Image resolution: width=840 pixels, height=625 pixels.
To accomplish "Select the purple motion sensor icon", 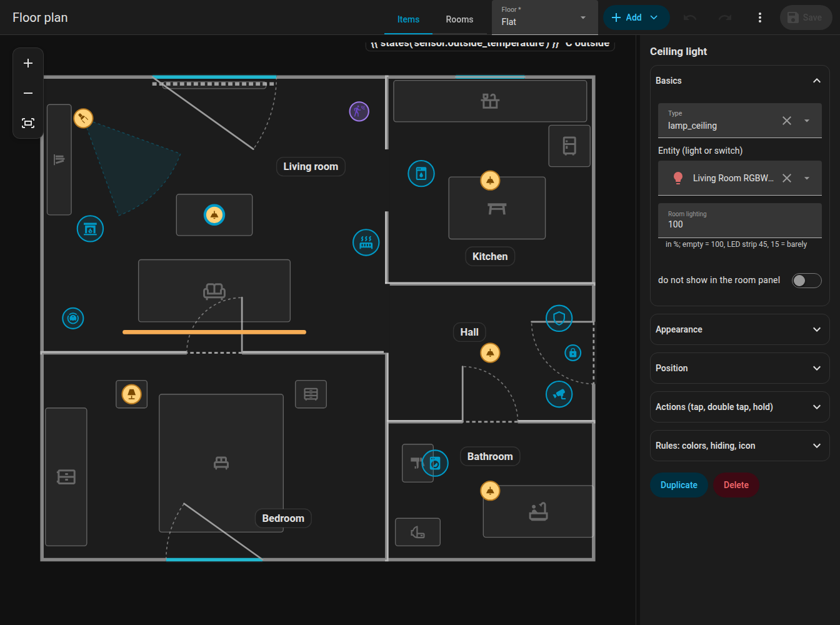I will [359, 112].
